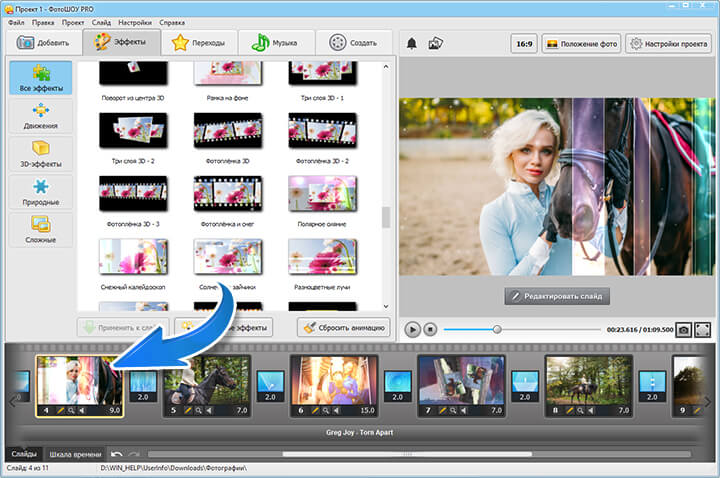Choose the Снежный калейдоскоп effect
Screen dimensions: 720x478
pos(133,257)
